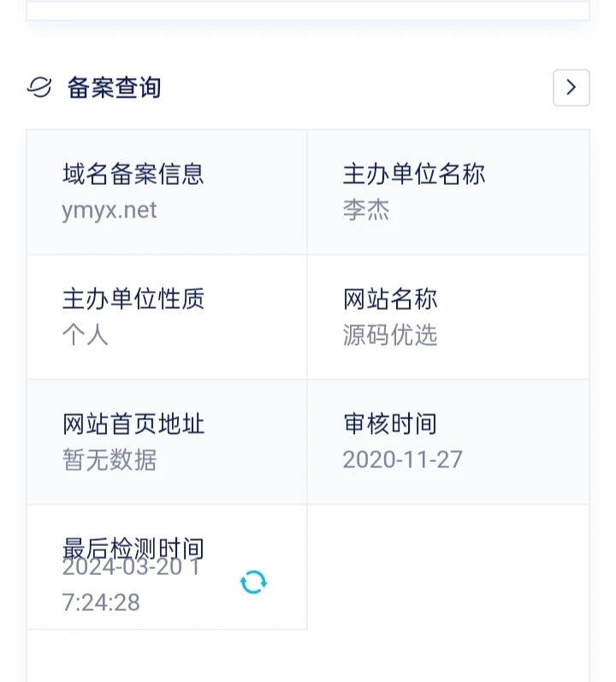Click the empty cell beside 最后检测时间
This screenshot has width=616, height=682.
click(x=447, y=566)
